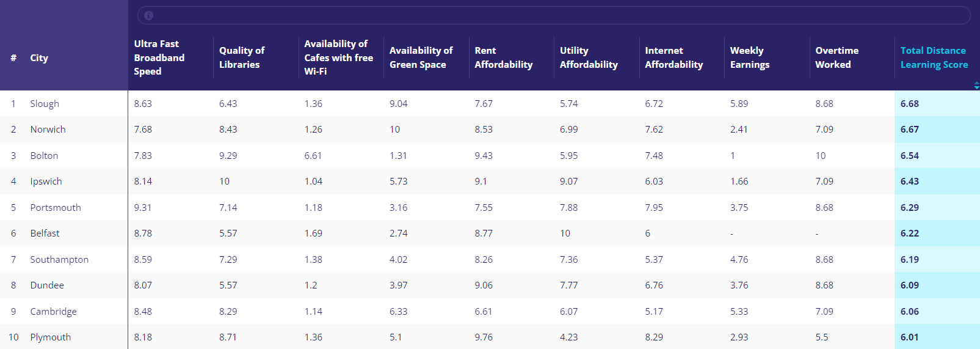Click on Norwich in the city list
This screenshot has height=349, width=980.
click(x=48, y=130)
